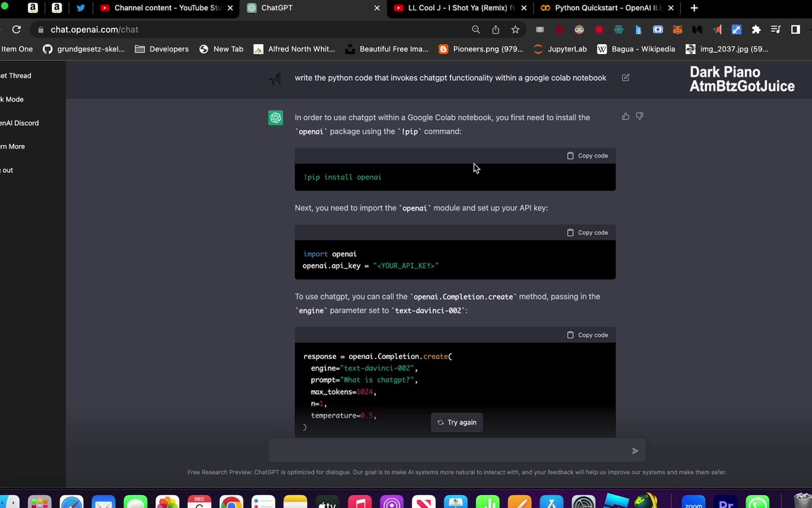The width and height of the screenshot is (812, 508).
Task: Open WhatsApp from the Dock
Action: coord(759,503)
